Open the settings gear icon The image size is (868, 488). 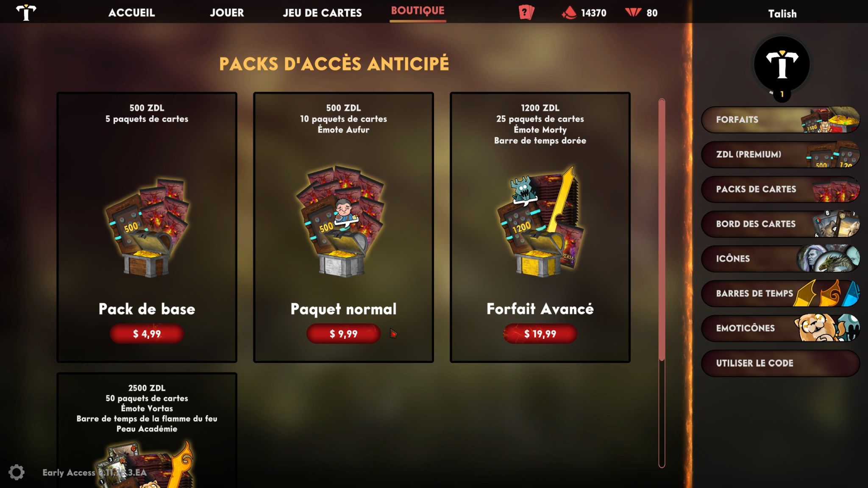17,472
